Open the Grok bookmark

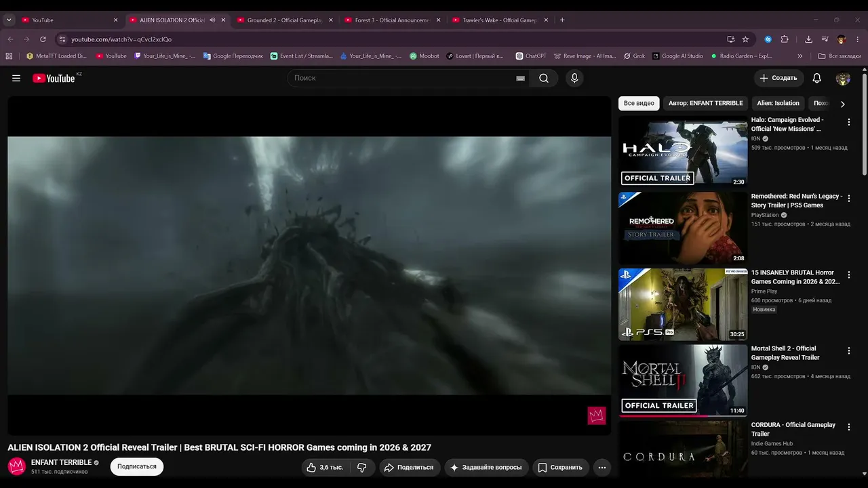[x=634, y=56]
